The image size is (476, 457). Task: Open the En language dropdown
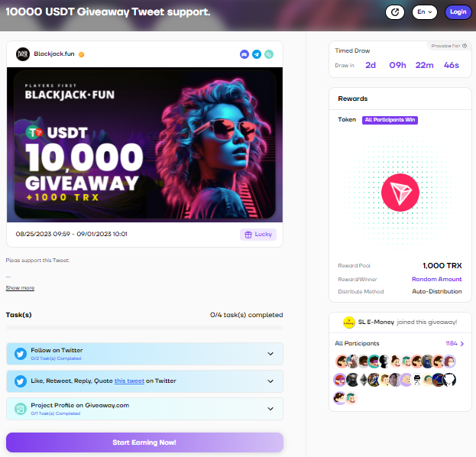click(x=424, y=12)
